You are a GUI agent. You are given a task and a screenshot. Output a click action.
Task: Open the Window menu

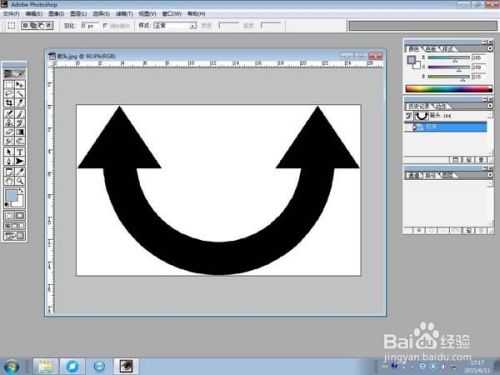click(172, 14)
